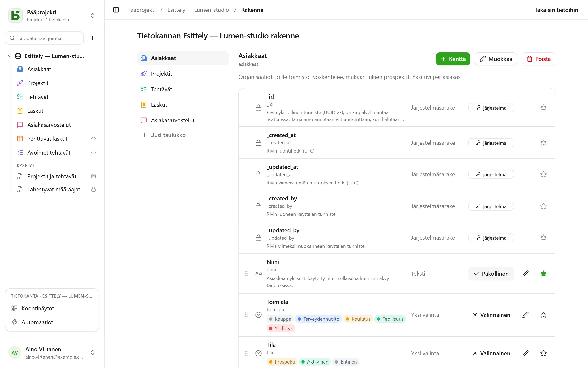
Task: Toggle the sidebar panel icon
Action: pyautogui.click(x=116, y=10)
